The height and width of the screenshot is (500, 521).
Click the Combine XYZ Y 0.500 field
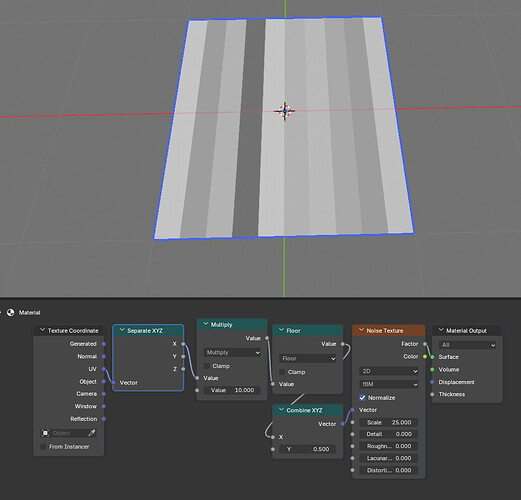(308, 449)
